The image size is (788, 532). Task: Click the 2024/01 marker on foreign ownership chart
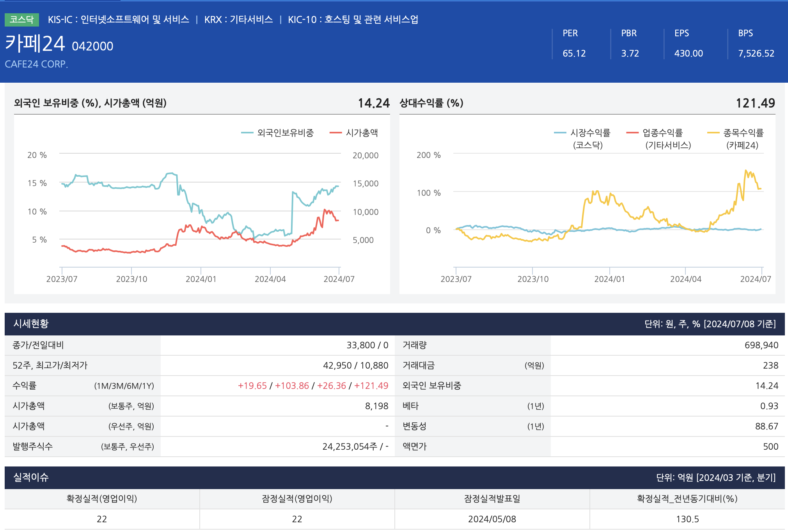tap(201, 279)
